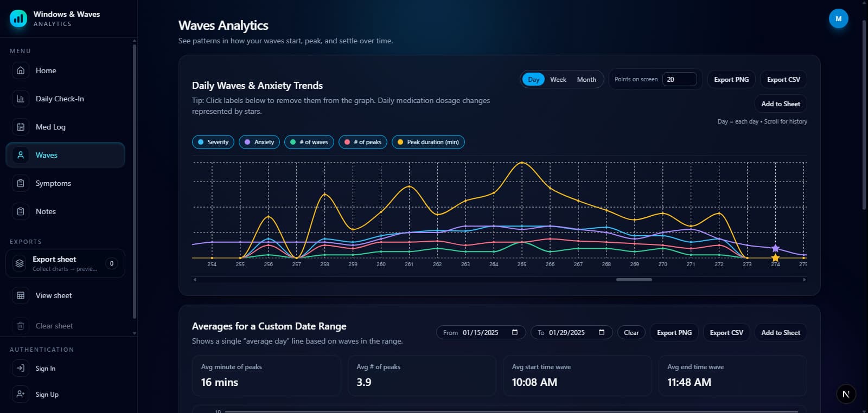Image resolution: width=868 pixels, height=413 pixels.
Task: Click the Notes clipboard icon
Action: 21,211
